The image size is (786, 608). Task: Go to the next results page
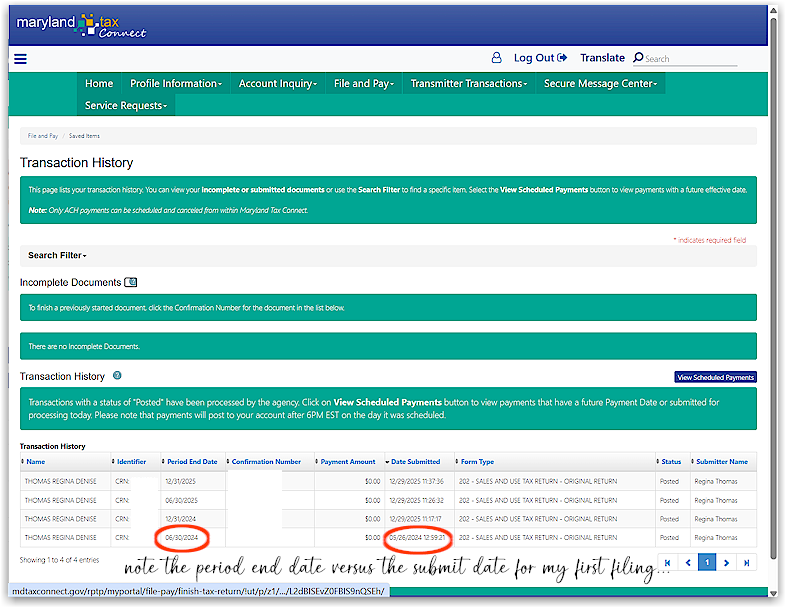coord(727,563)
